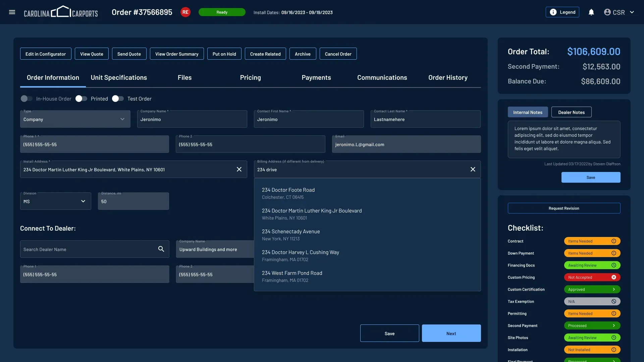The image size is (644, 362).
Task: Clear the Install Address field
Action: (x=239, y=169)
